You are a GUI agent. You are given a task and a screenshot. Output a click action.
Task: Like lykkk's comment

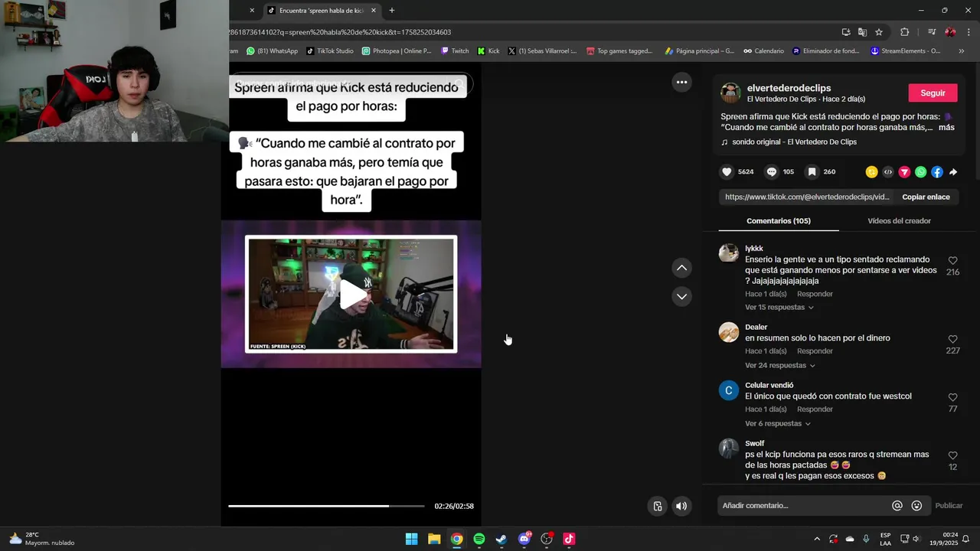point(952,261)
